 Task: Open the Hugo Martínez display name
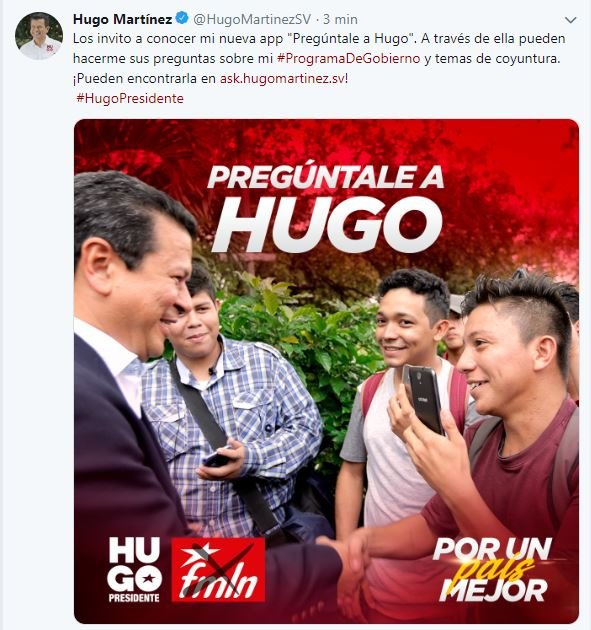pos(123,19)
